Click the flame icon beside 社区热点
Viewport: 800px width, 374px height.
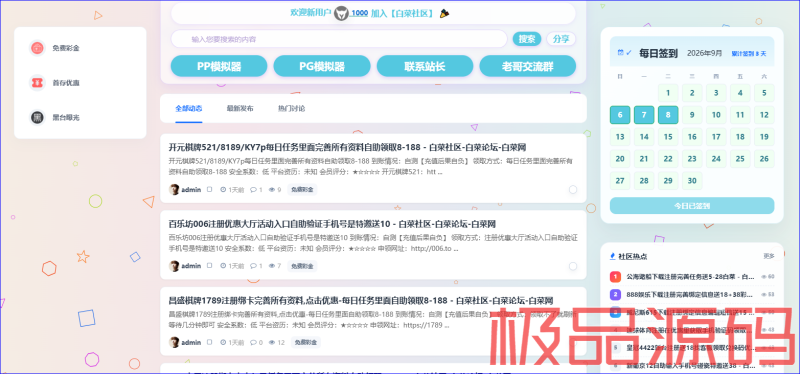612,256
